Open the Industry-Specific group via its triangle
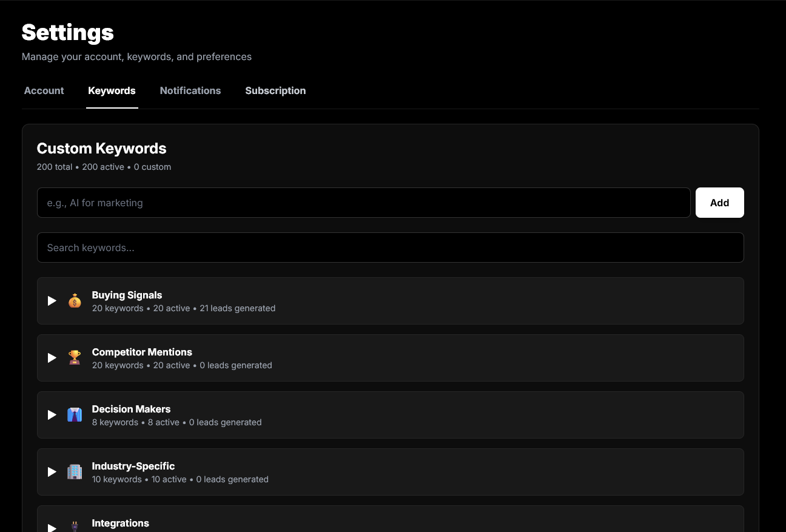The width and height of the screenshot is (786, 532). [52, 472]
